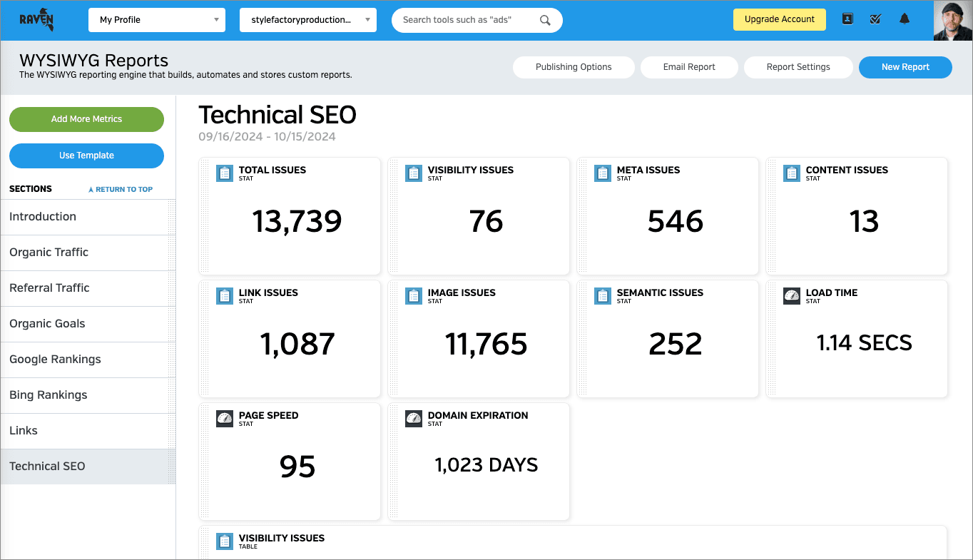973x560 pixels.
Task: Click the gauge icon on the Page Speed card
Action: click(x=225, y=418)
